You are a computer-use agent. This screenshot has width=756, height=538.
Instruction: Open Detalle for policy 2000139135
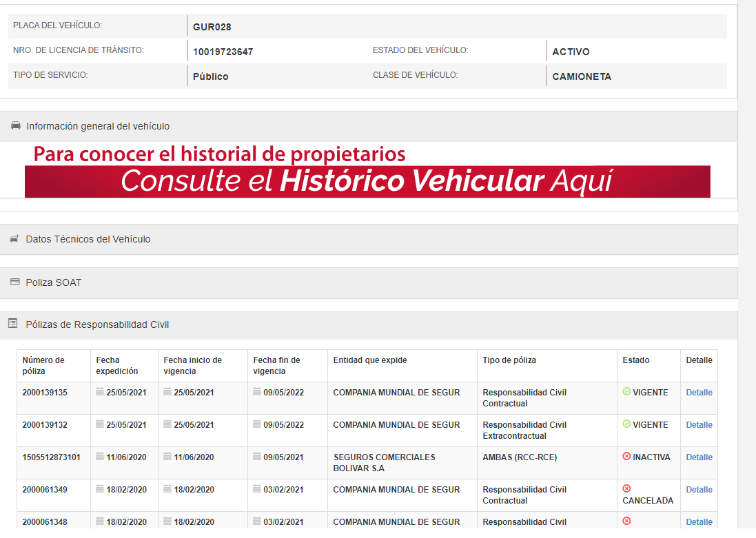(699, 393)
